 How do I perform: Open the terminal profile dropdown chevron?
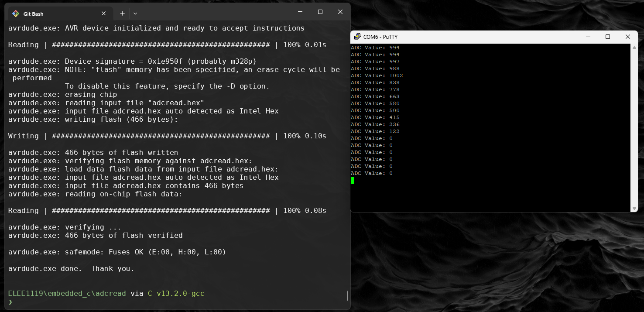135,14
